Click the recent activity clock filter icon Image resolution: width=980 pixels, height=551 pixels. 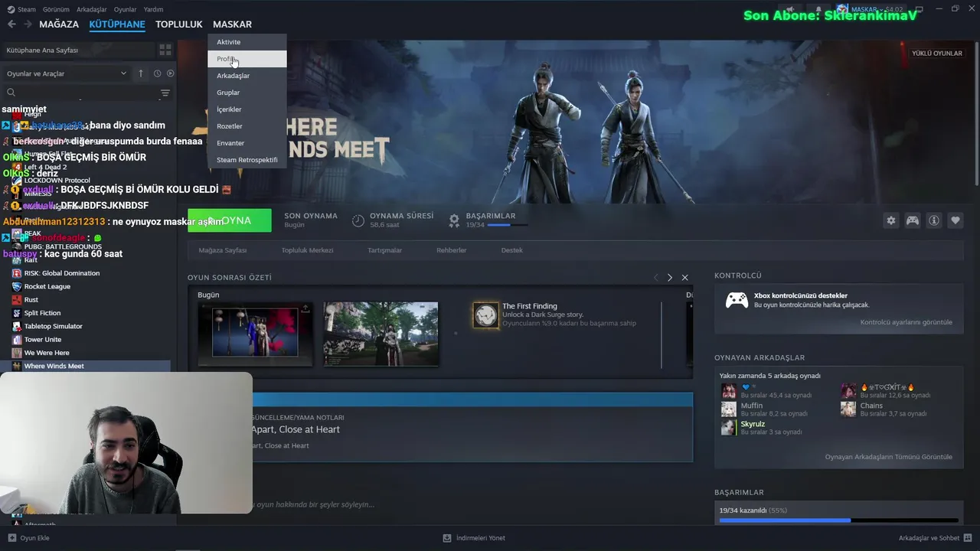157,73
